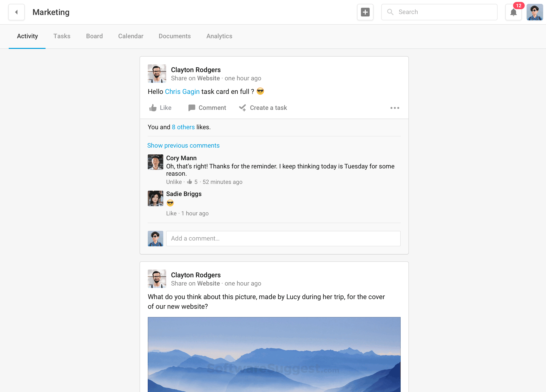Click the plus icon to create new content
546x392 pixels.
coord(365,12)
